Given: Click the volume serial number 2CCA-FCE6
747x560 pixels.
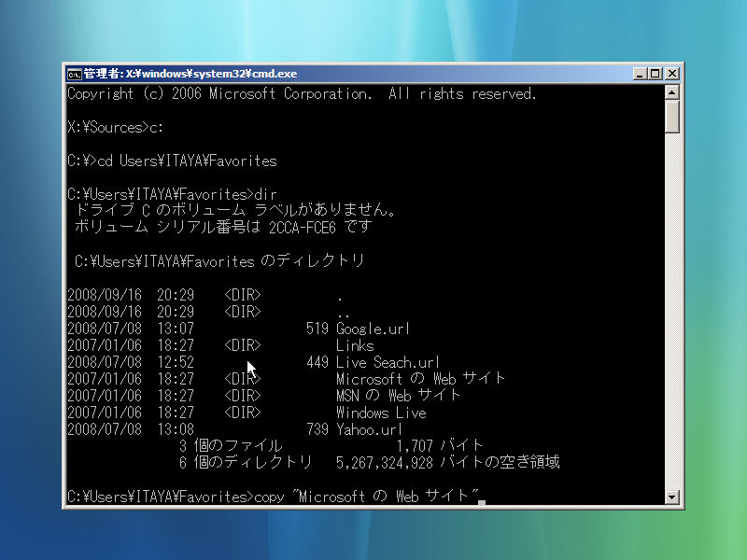Looking at the screenshot, I should [x=302, y=228].
